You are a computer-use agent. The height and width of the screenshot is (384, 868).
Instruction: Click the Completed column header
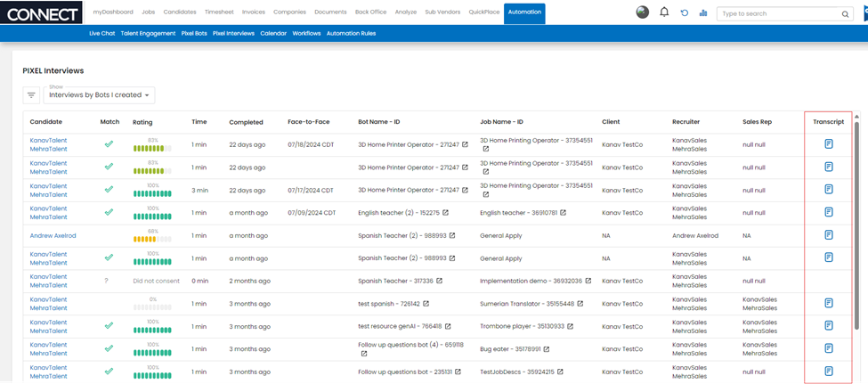point(246,122)
